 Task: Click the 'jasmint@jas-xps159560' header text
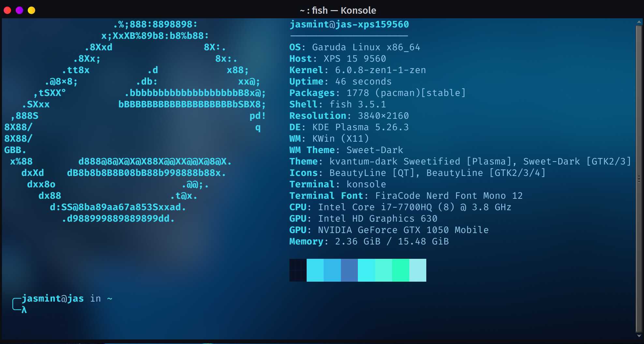pyautogui.click(x=349, y=24)
